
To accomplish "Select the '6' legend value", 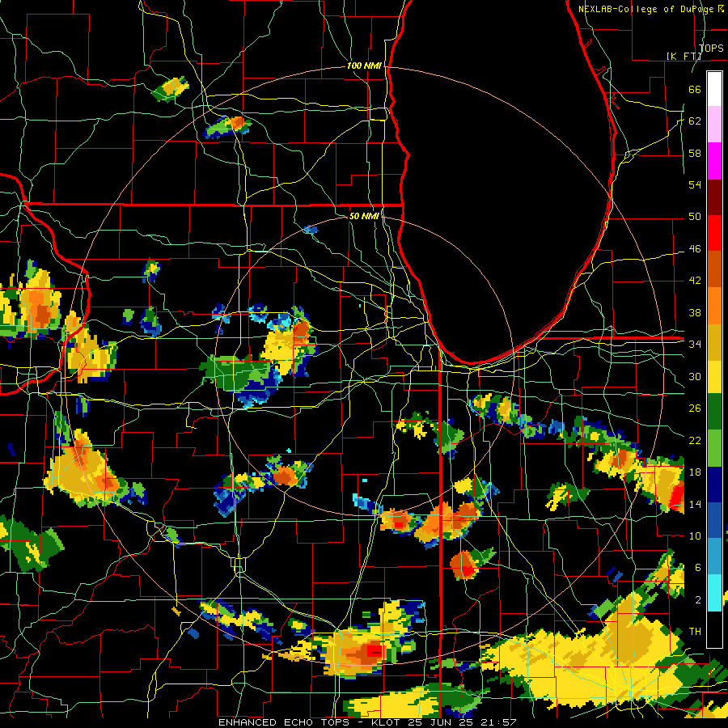I will [x=697, y=568].
